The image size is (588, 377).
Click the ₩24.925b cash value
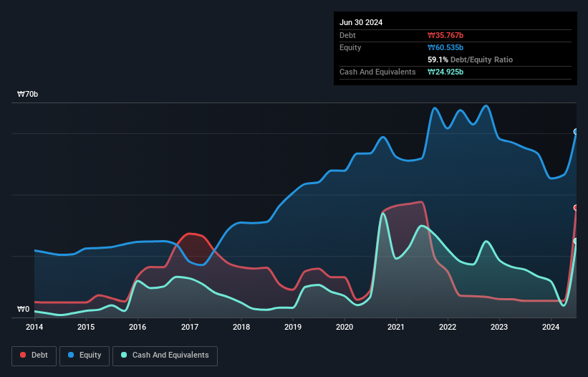click(445, 72)
